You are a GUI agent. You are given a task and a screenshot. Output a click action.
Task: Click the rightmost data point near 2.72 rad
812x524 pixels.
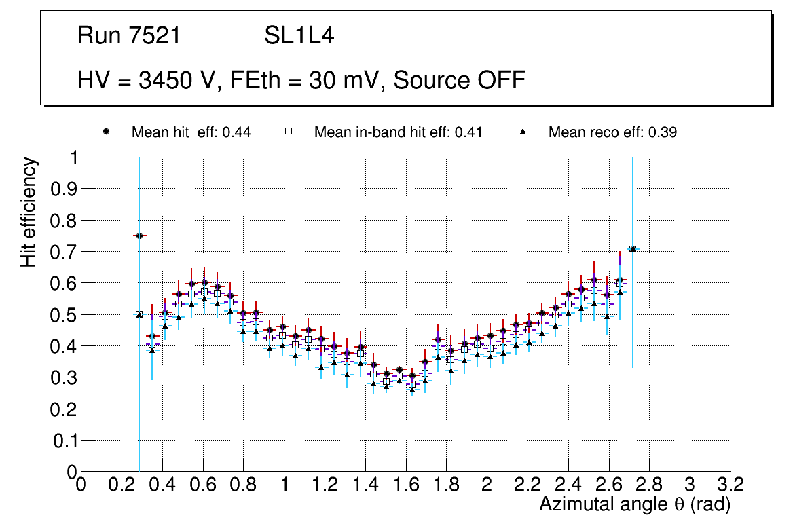[x=633, y=249]
